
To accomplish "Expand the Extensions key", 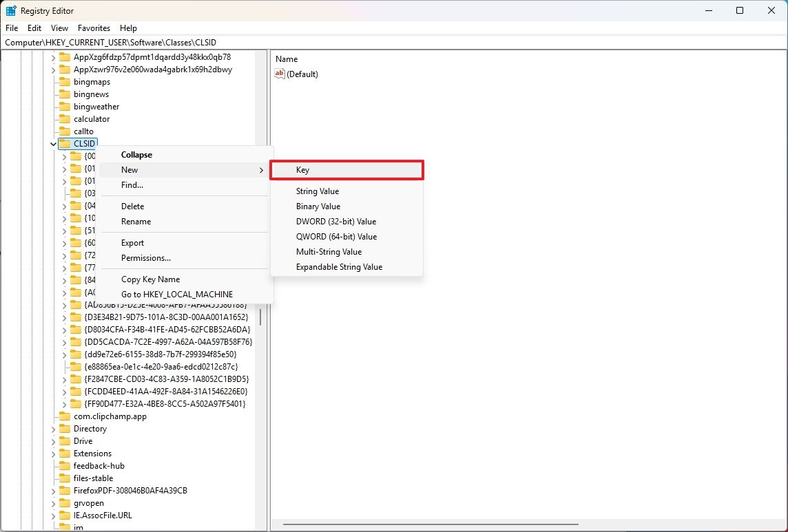I will pos(54,453).
